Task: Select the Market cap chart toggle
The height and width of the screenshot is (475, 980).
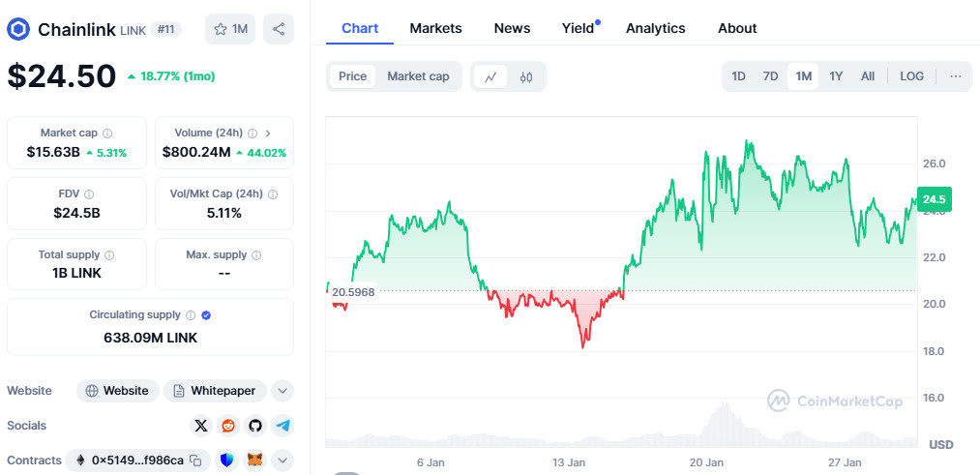Action: (x=418, y=76)
